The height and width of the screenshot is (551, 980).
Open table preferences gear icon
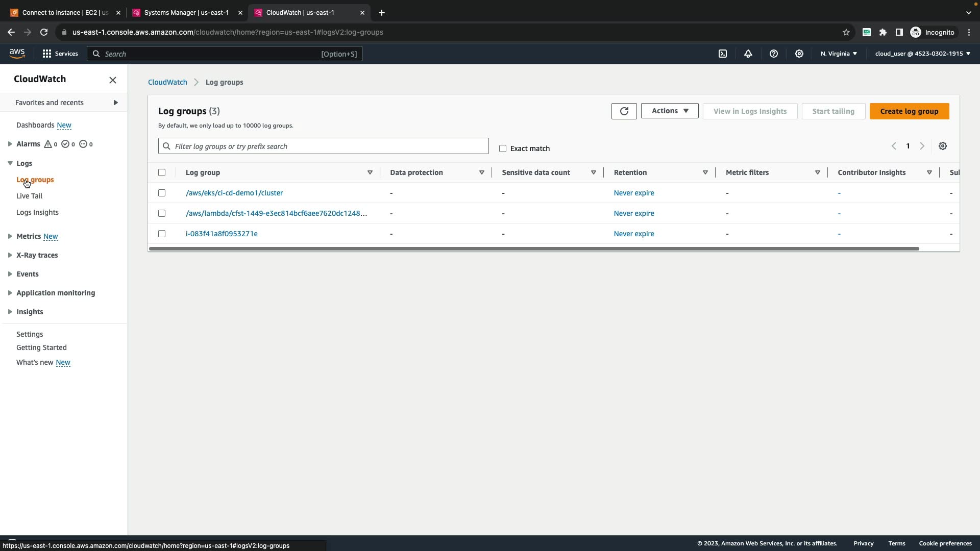943,146
